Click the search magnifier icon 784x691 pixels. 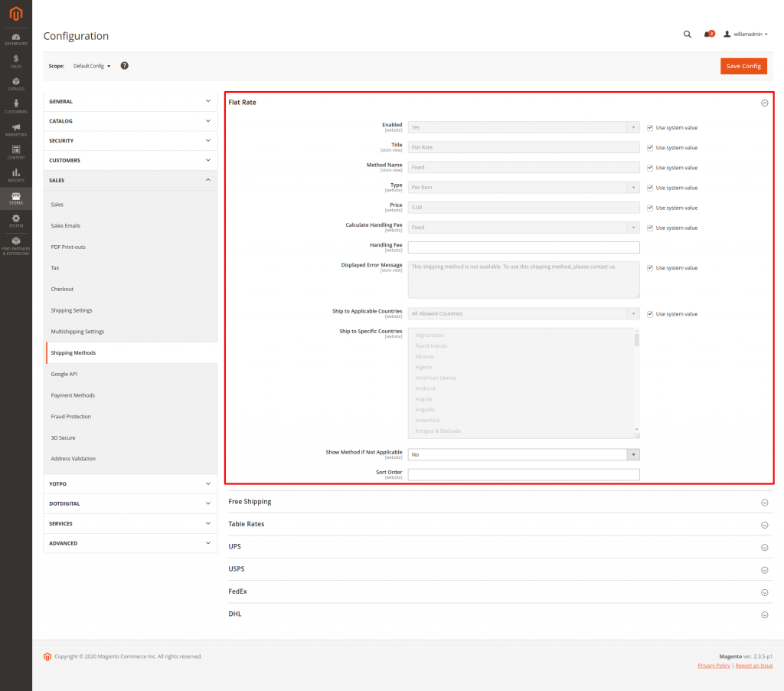pyautogui.click(x=687, y=34)
